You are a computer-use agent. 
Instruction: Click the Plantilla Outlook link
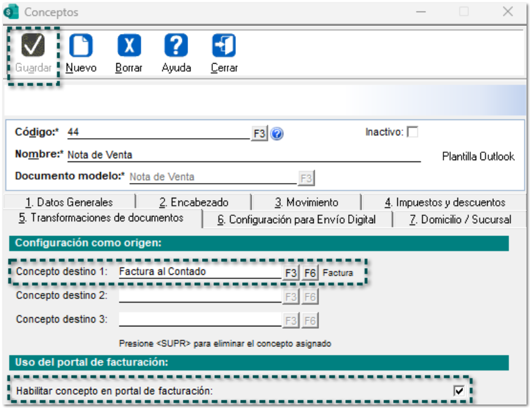478,156
